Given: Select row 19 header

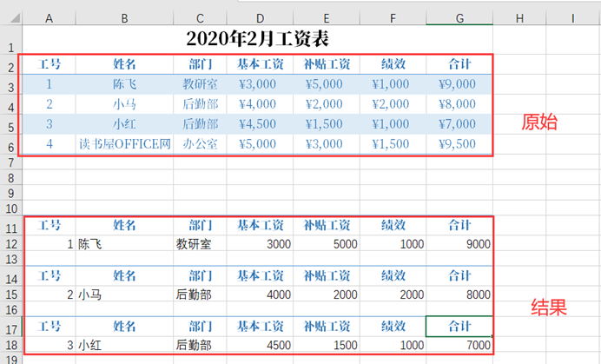Looking at the screenshot, I should click(11, 360).
